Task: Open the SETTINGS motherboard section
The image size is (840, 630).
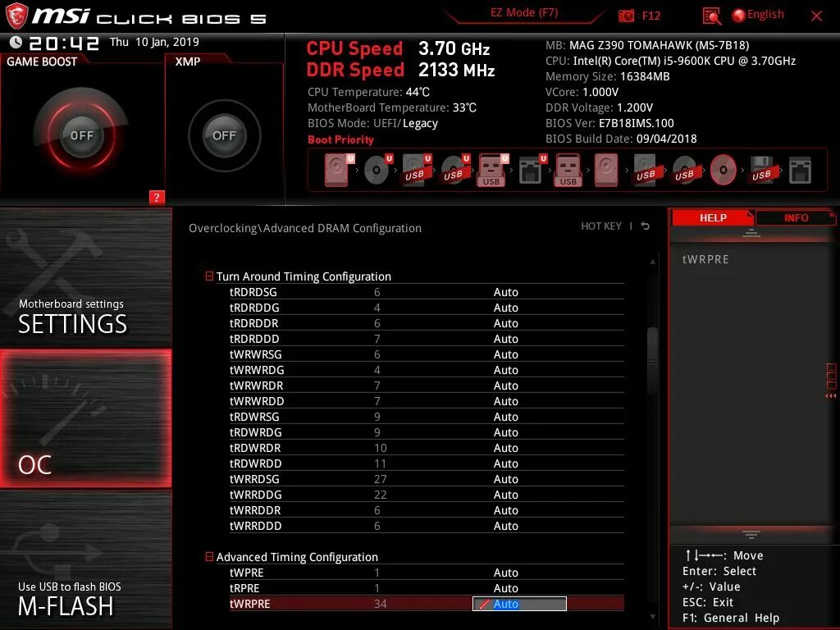Action: click(85, 277)
